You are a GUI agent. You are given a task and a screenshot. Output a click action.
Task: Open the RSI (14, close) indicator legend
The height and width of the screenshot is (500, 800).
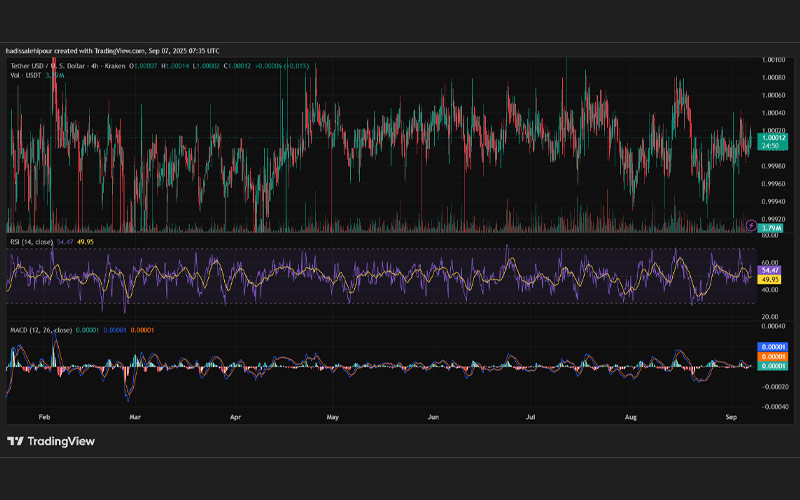[x=31, y=242]
